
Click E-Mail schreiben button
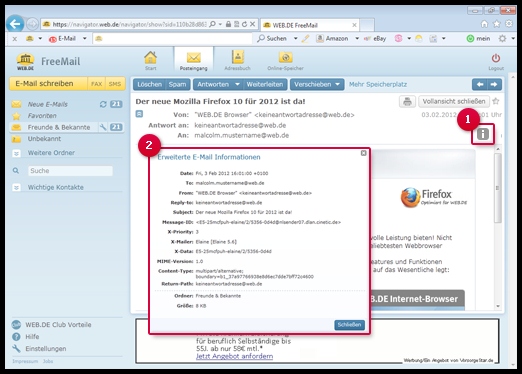(x=48, y=84)
